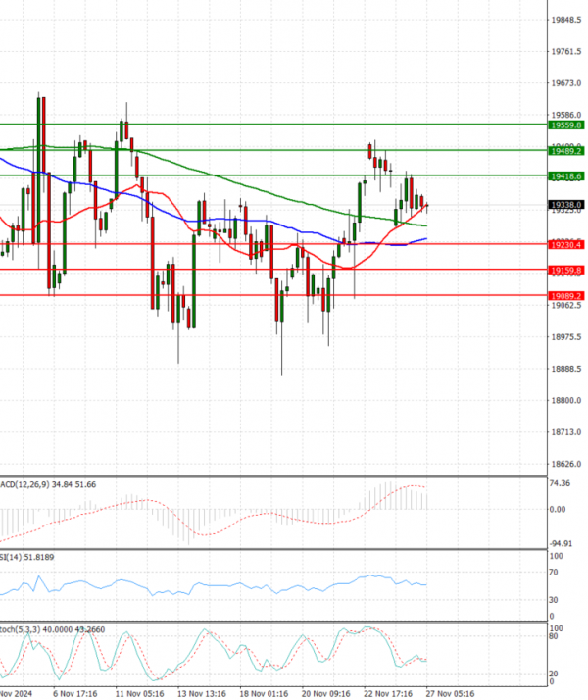
Task: Click the 18800.0 price scale value
Action: tap(566, 400)
